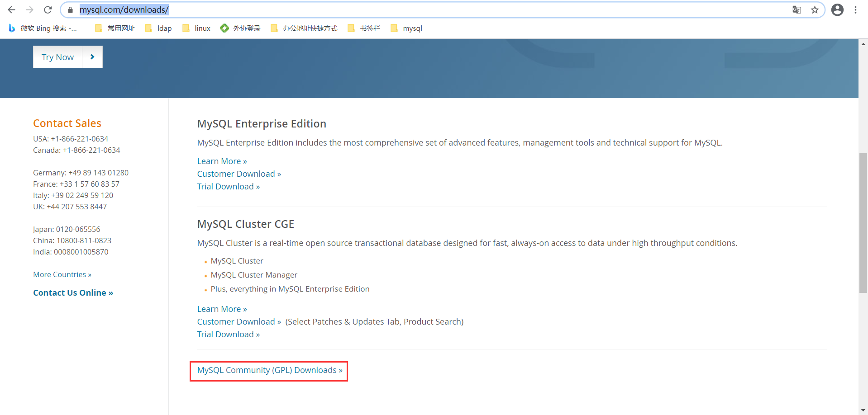The width and height of the screenshot is (868, 415).
Task: Bookmark this page with star icon
Action: (815, 9)
